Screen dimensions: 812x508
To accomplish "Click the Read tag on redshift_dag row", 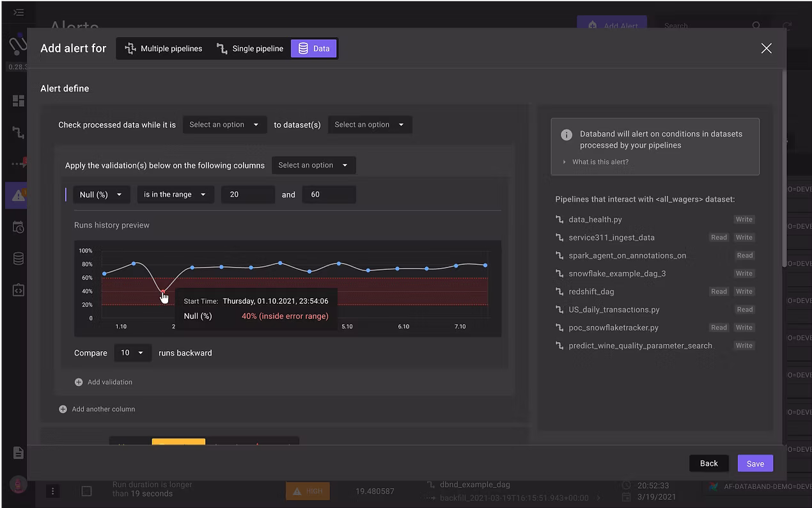I will point(719,291).
